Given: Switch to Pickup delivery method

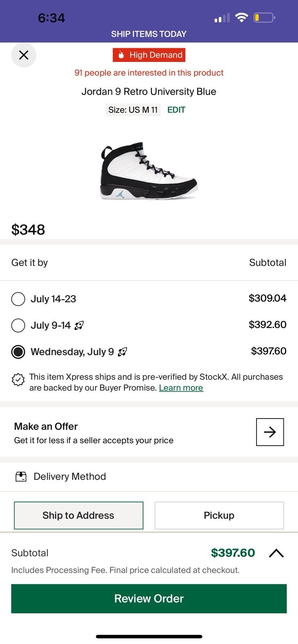Looking at the screenshot, I should pyautogui.click(x=219, y=515).
